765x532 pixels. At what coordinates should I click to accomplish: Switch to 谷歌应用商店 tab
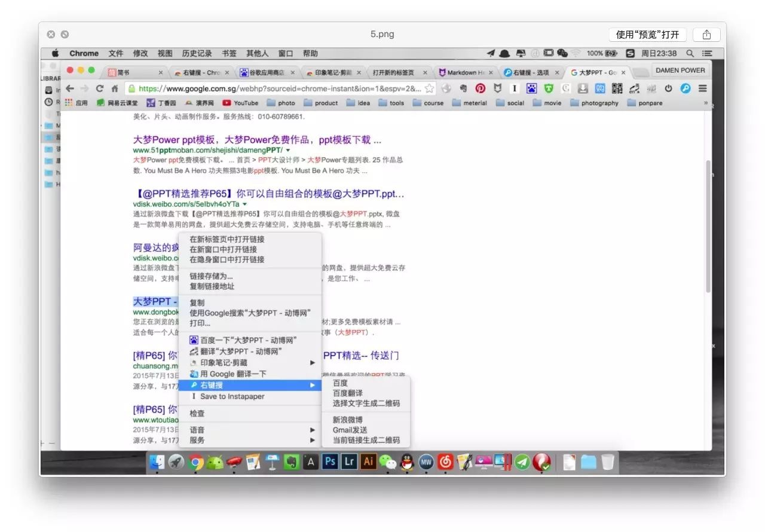[x=267, y=72]
